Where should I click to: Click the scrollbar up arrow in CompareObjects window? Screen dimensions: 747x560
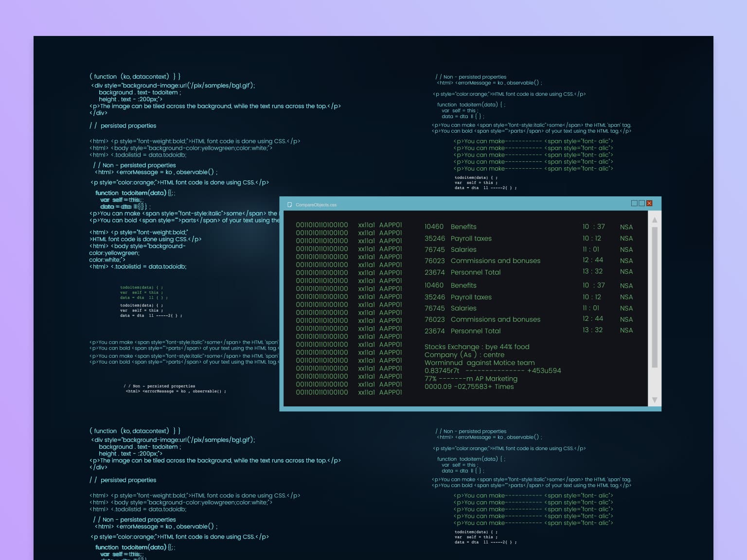(655, 220)
